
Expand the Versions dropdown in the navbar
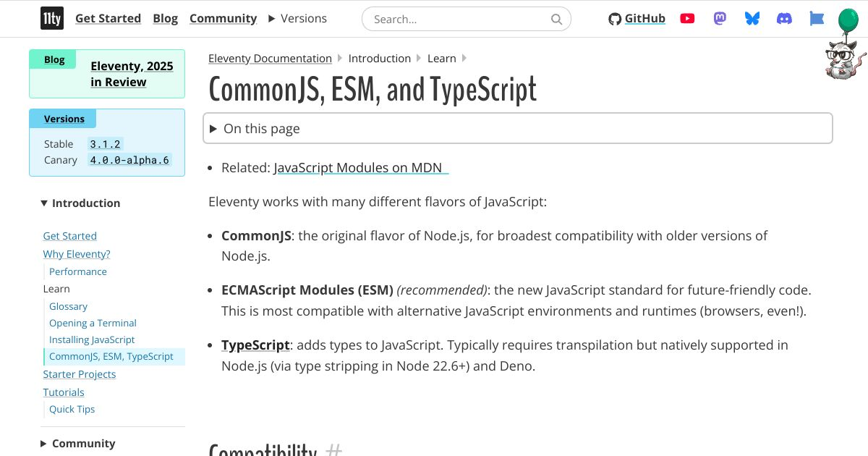(297, 18)
